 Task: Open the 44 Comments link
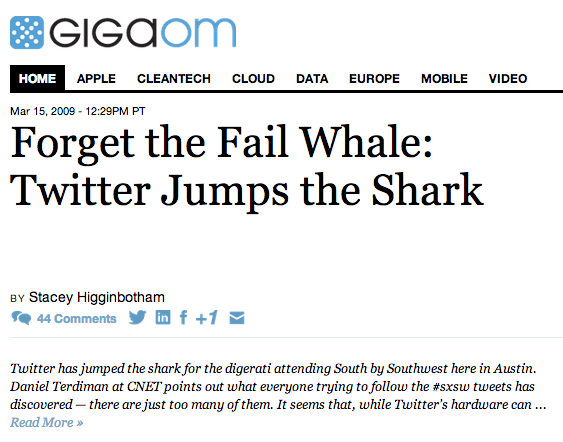point(76,318)
